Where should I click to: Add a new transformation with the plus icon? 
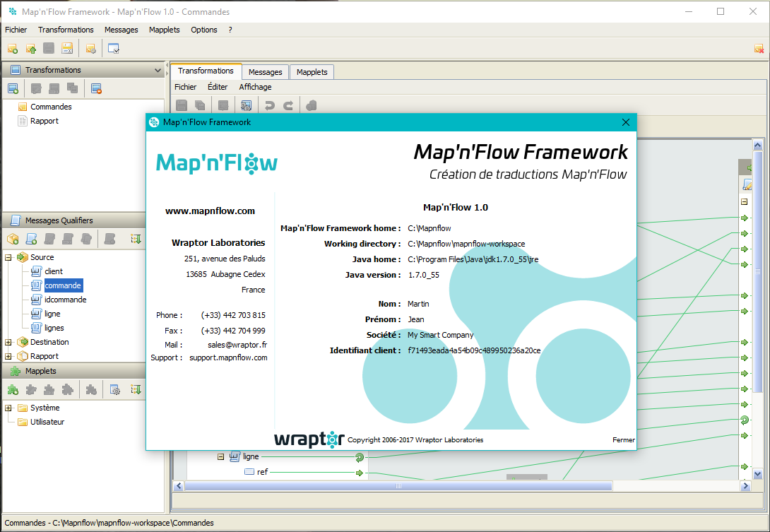[13, 89]
